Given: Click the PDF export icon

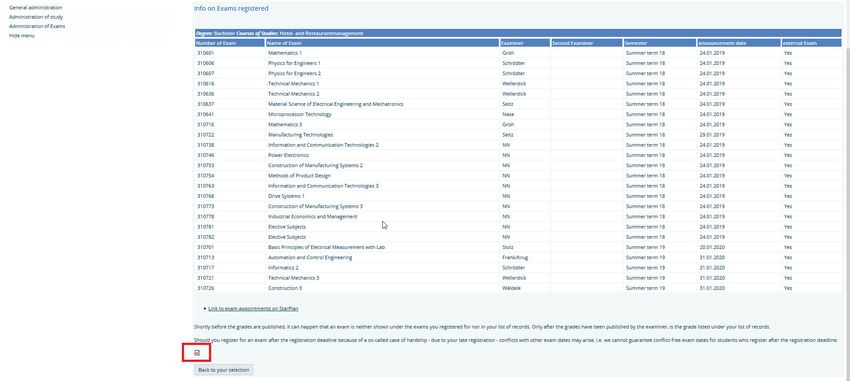Looking at the screenshot, I should [x=197, y=353].
